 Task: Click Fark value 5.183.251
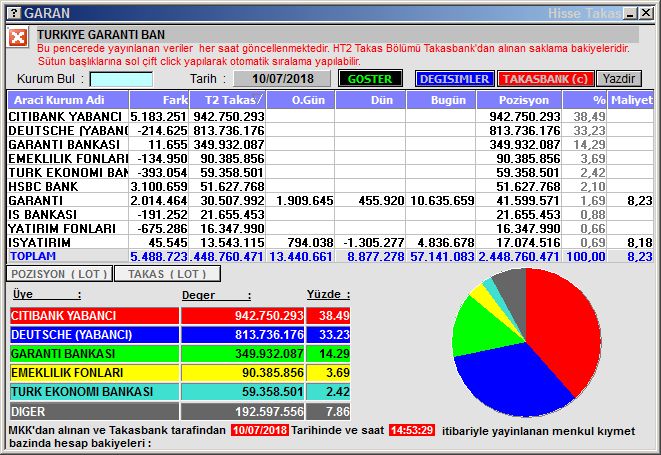158,116
